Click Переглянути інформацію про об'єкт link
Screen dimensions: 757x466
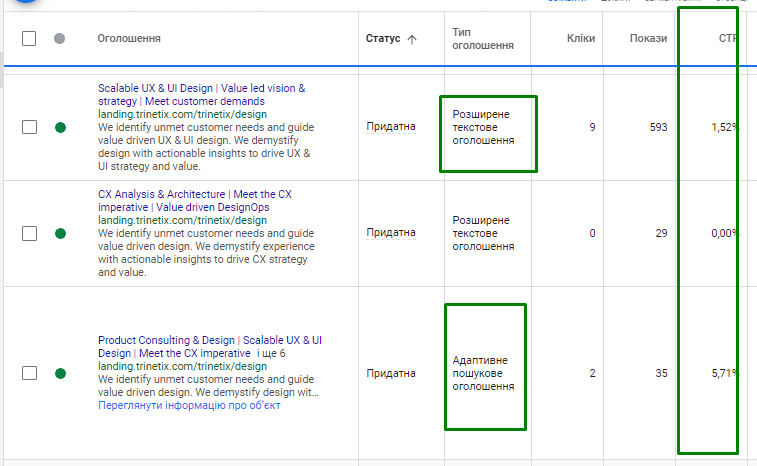click(189, 405)
